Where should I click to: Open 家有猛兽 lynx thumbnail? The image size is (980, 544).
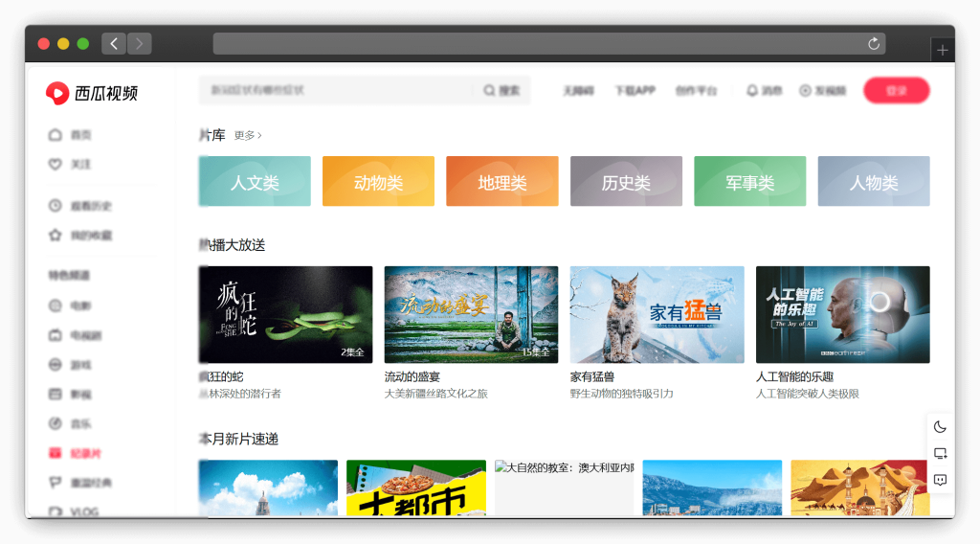click(657, 314)
